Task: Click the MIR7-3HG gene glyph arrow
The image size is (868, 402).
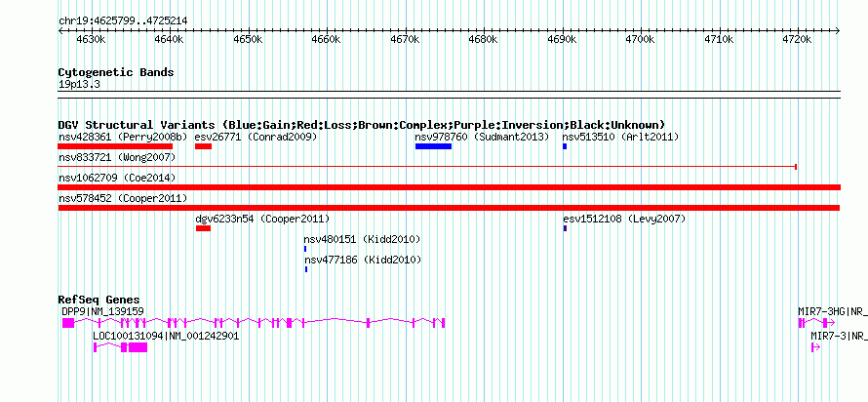Action: coord(830,323)
